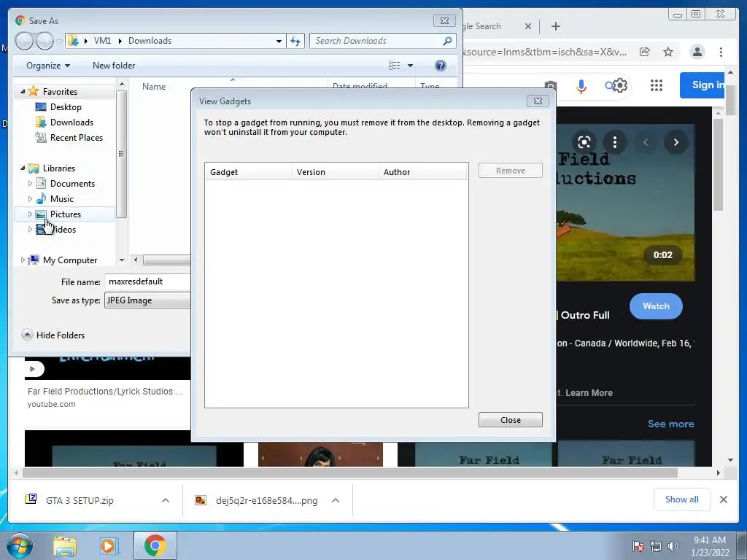This screenshot has height=560, width=747.
Task: Select the Downloads breadcrumb in address bar
Action: point(150,41)
